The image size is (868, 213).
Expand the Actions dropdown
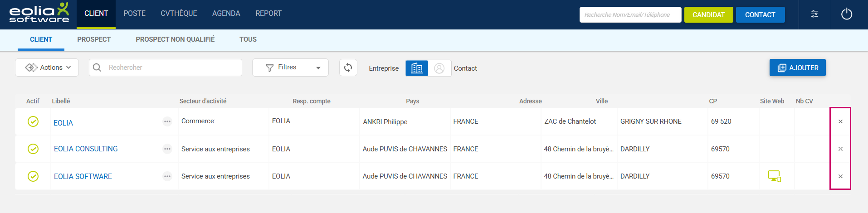tap(47, 68)
